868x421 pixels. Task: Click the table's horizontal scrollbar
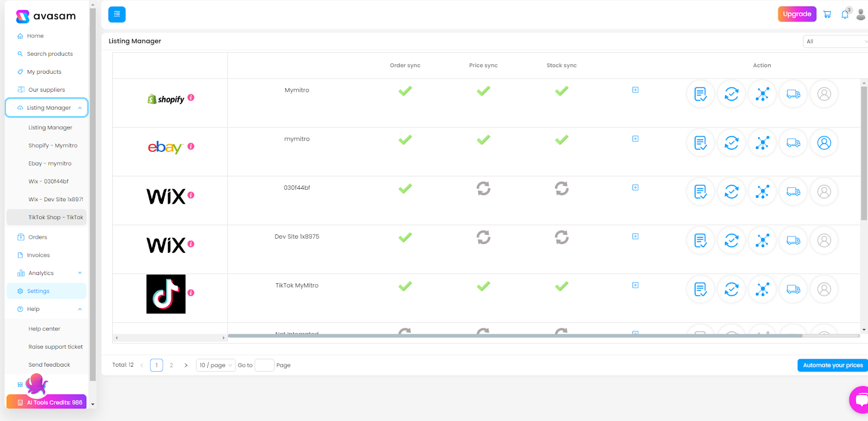coord(515,336)
